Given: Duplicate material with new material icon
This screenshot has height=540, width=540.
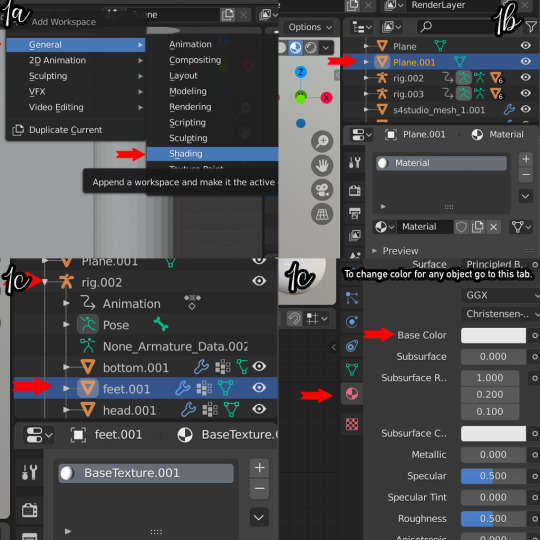Looking at the screenshot, I should click(477, 227).
